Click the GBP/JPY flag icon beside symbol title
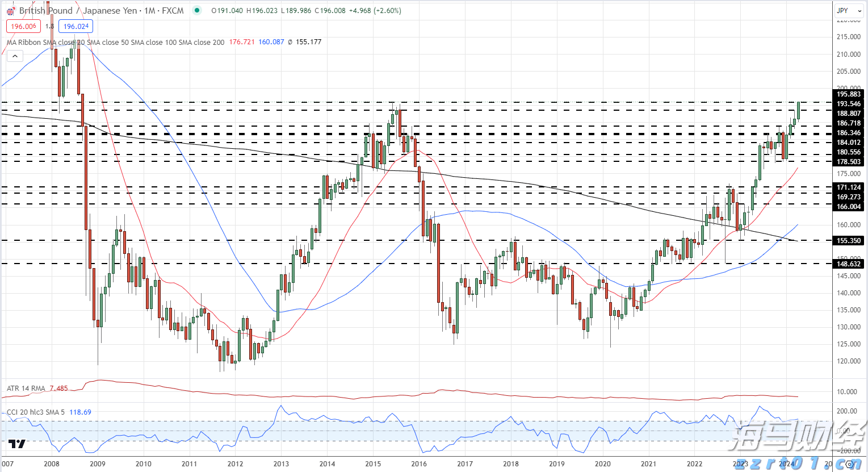Image resolution: width=868 pixels, height=472 pixels. pyautogui.click(x=10, y=11)
